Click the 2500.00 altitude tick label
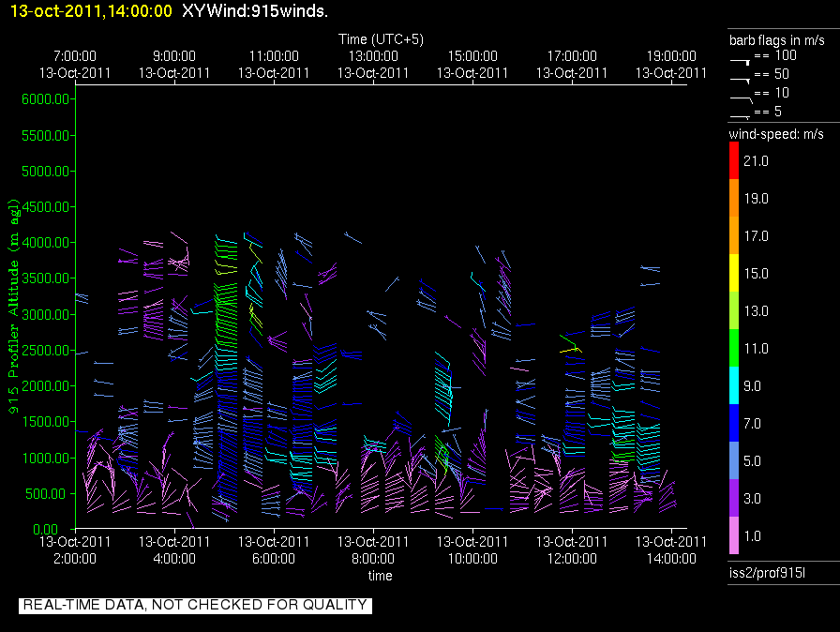The width and height of the screenshot is (840, 632). point(46,351)
